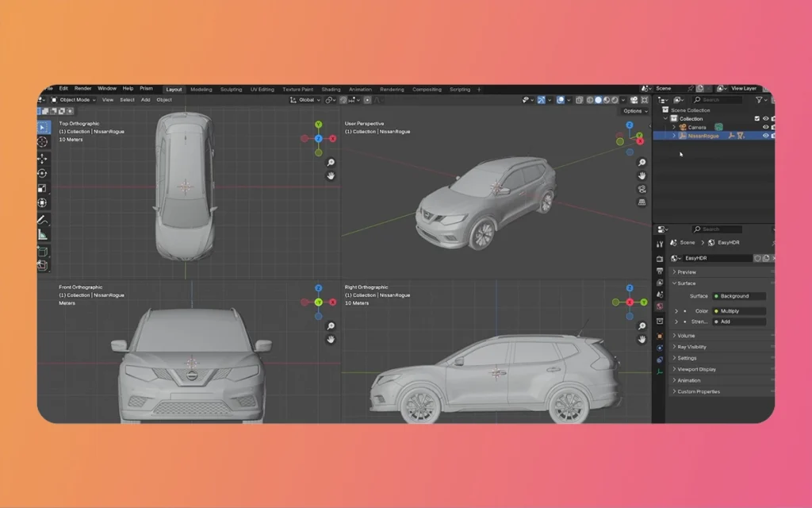Image resolution: width=812 pixels, height=508 pixels.
Task: Click Background surface shader button
Action: 739,297
